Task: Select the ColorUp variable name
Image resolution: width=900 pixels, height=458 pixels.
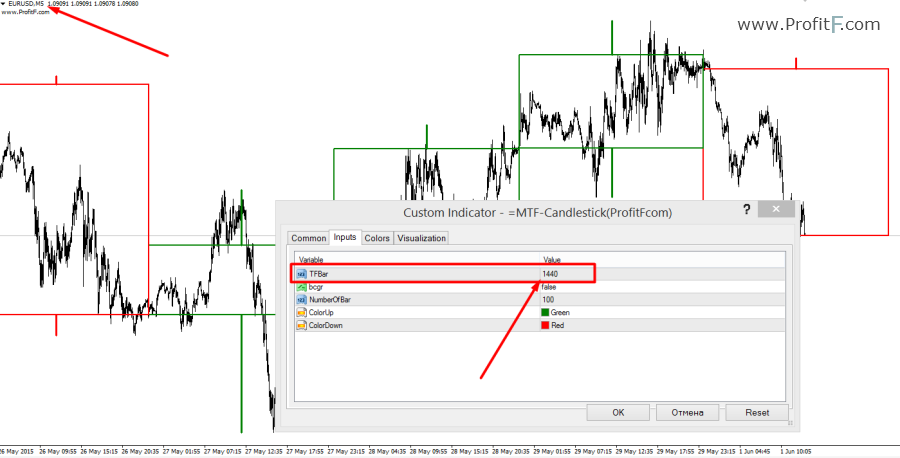Action: pos(321,313)
